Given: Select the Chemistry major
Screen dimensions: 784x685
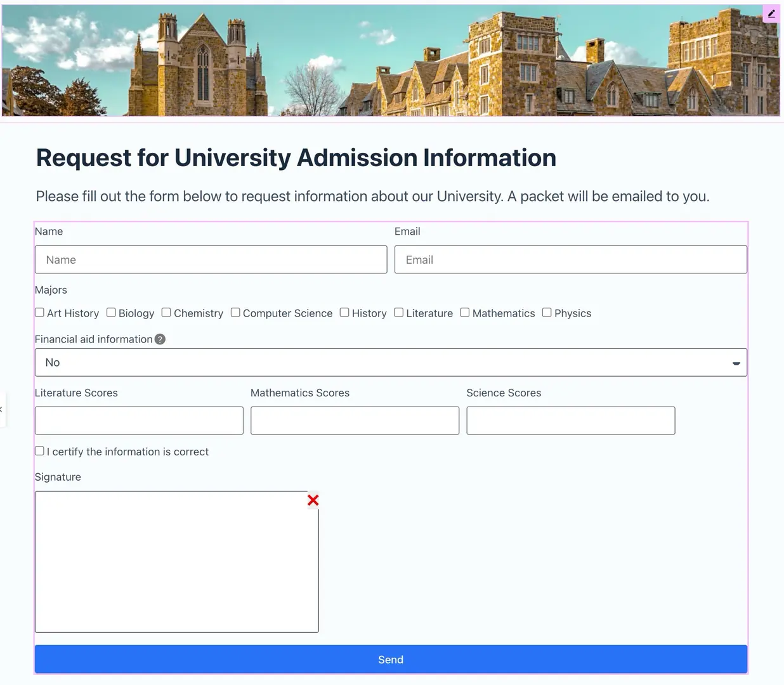Looking at the screenshot, I should (x=166, y=312).
